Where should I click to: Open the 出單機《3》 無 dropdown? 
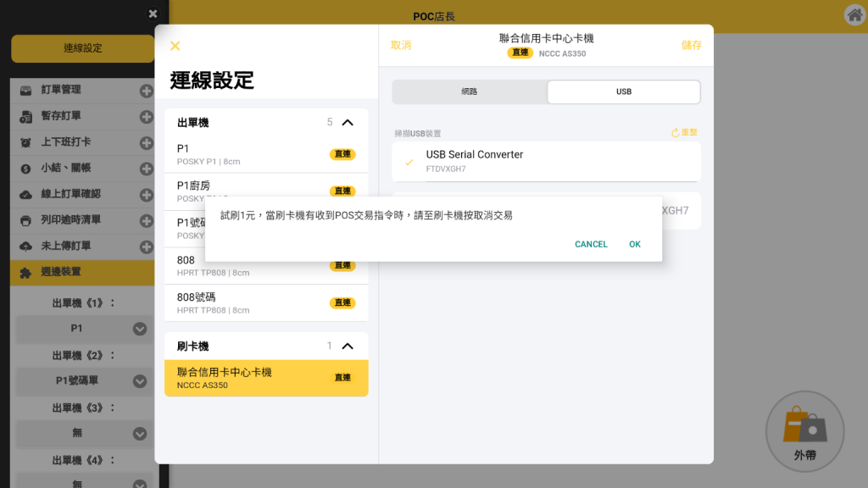(x=83, y=433)
